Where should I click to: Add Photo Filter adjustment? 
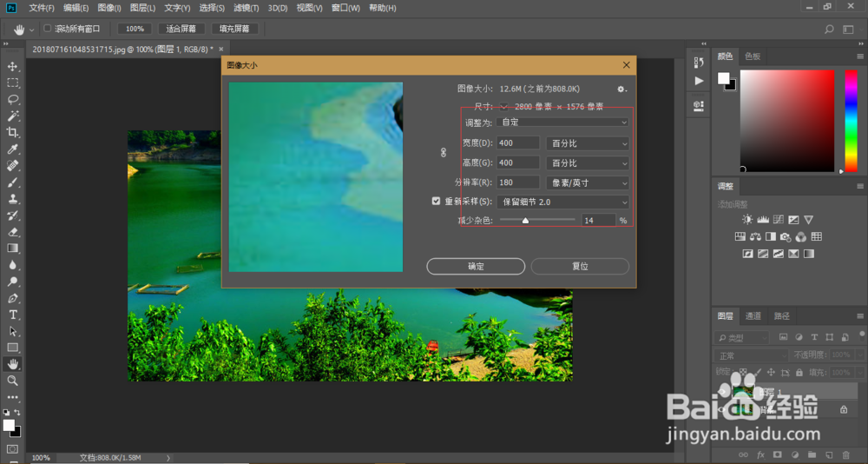786,236
